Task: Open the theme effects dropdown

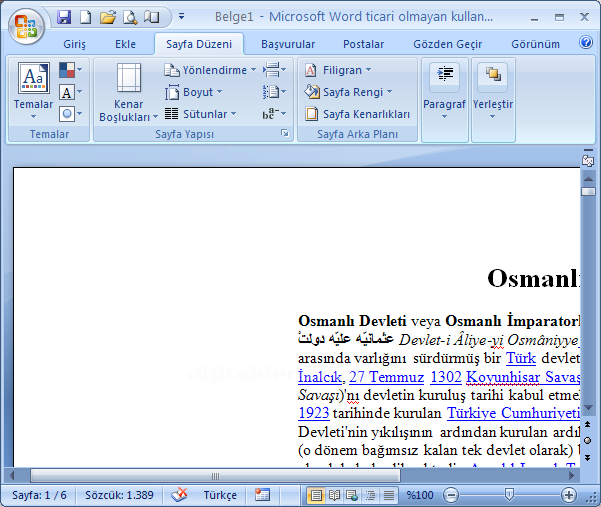Action: point(71,114)
